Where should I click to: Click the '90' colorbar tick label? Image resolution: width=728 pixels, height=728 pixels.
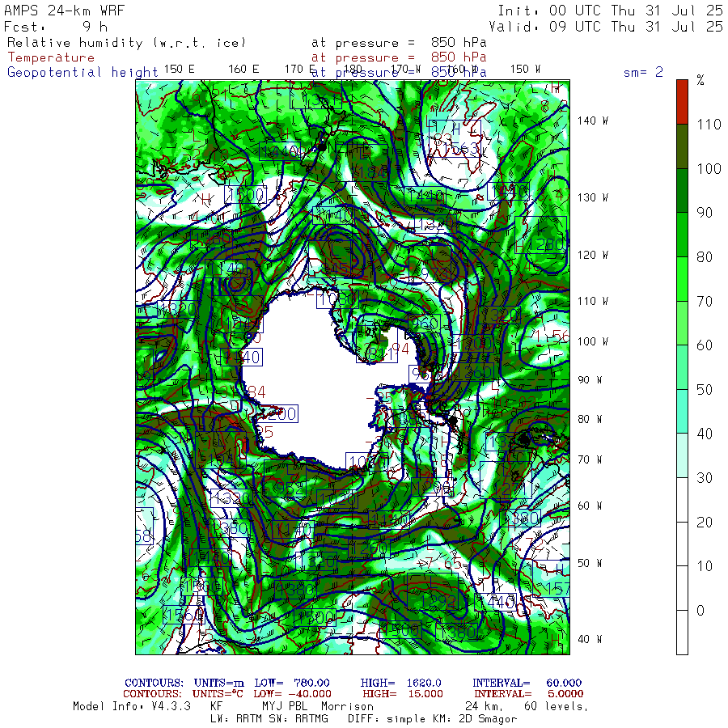pos(705,213)
